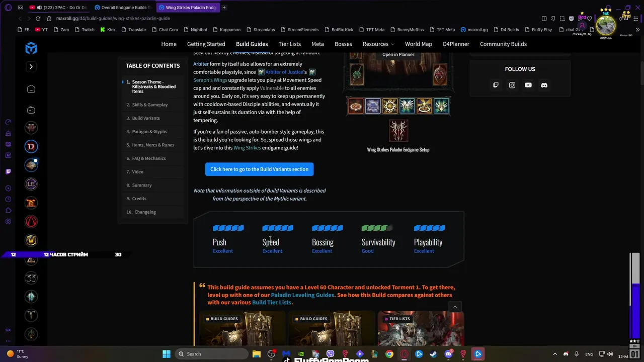The image size is (644, 362).
Task: Open in Planner link
Action: (398, 54)
